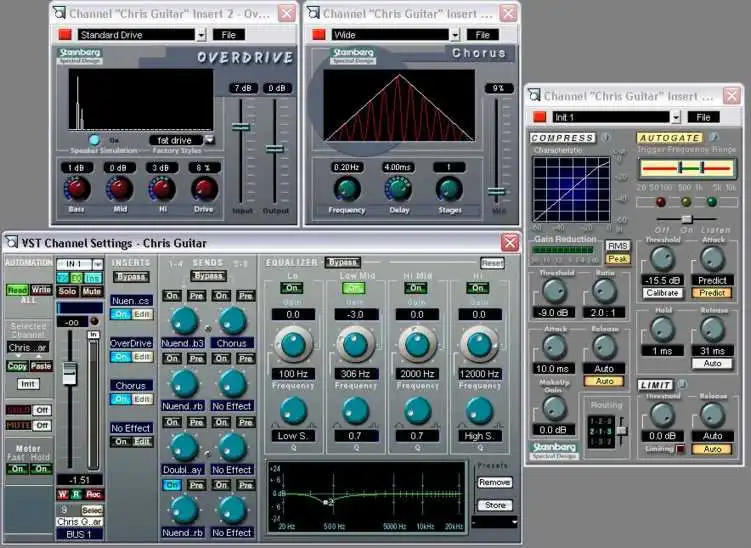751x548 pixels.
Task: Click the Delay knob in Chorus plugin
Action: pyautogui.click(x=398, y=188)
